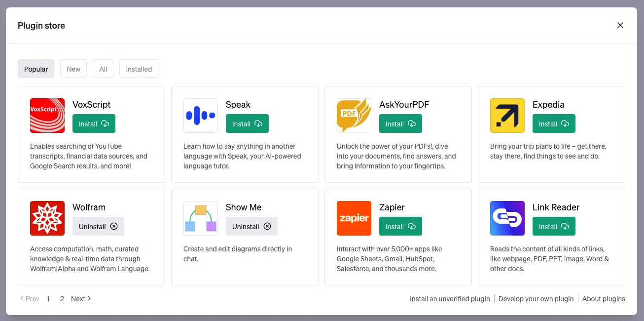Open the About plugins page
644x321 pixels.
(604, 298)
